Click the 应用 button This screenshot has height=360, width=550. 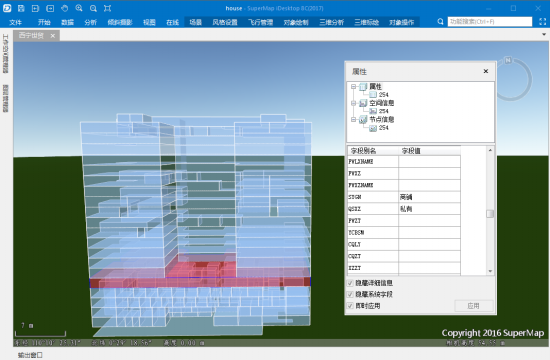(474, 306)
